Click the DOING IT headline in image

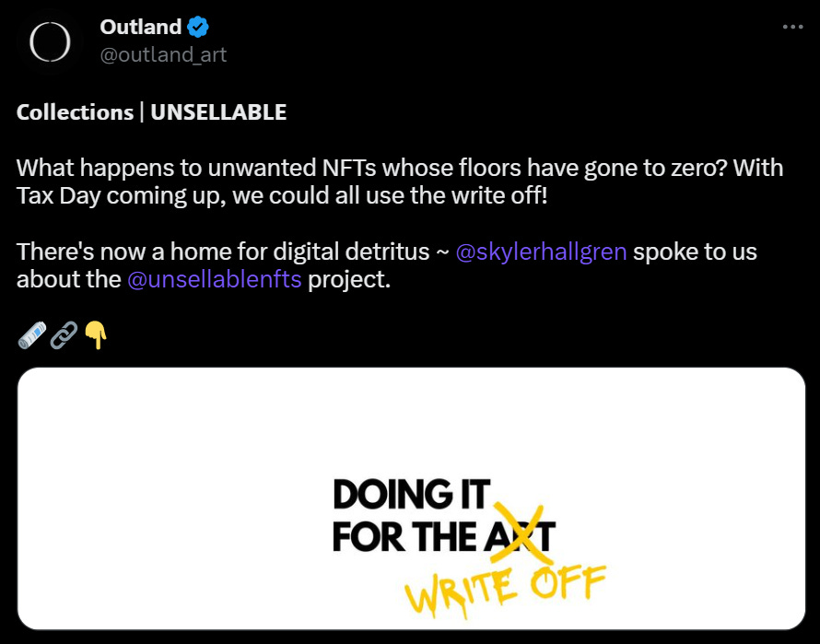point(410,495)
